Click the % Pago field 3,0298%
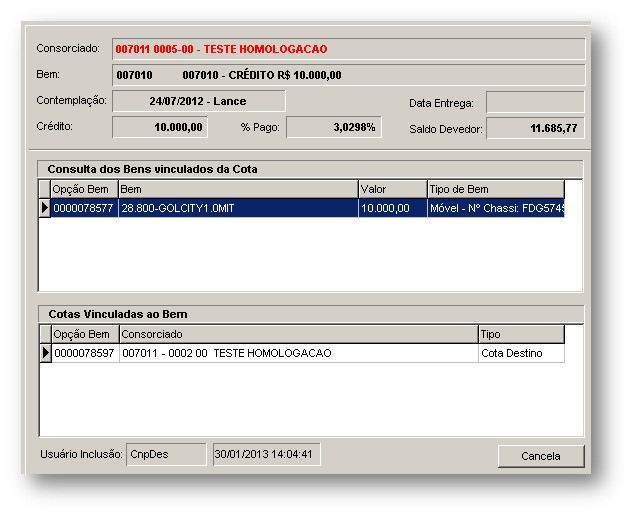This screenshot has width=633, height=516. pyautogui.click(x=334, y=127)
